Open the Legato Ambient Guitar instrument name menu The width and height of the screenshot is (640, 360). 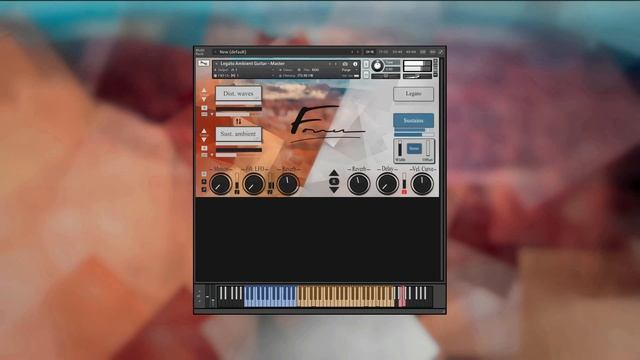pyautogui.click(x=253, y=64)
